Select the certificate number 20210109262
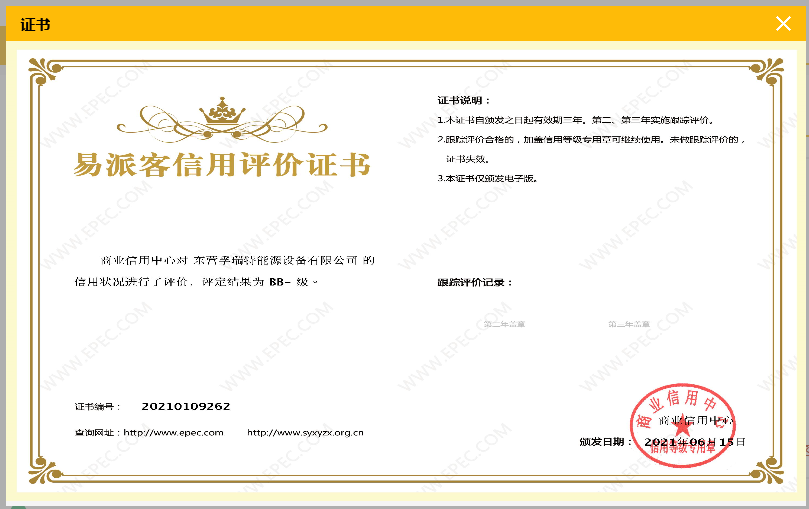 point(186,406)
